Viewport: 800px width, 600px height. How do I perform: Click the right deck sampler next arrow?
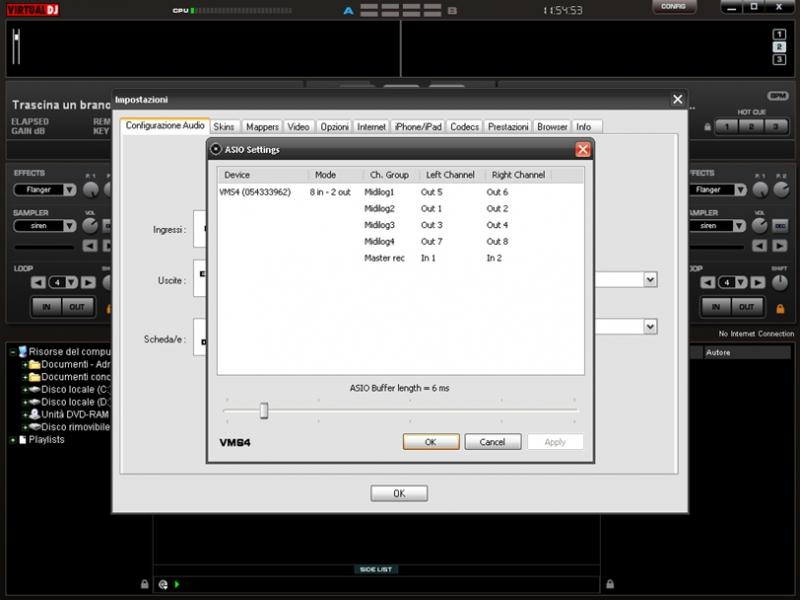coord(780,246)
